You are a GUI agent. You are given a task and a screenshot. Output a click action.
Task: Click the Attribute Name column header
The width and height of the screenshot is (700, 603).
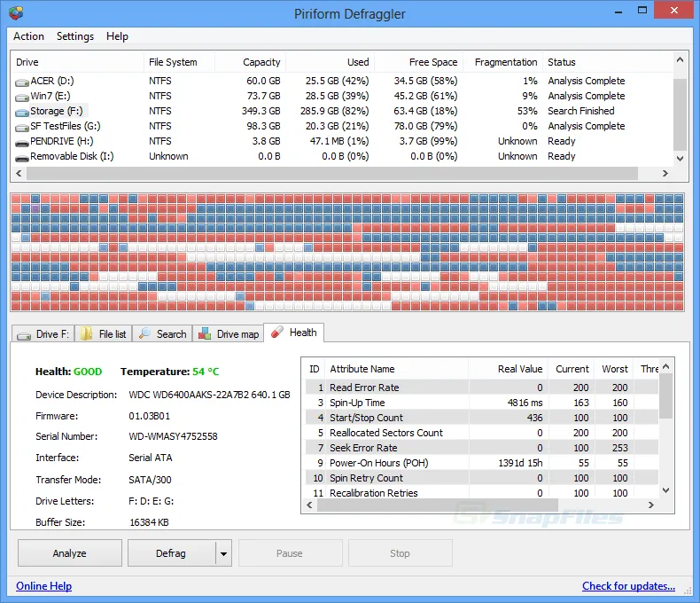coord(396,369)
